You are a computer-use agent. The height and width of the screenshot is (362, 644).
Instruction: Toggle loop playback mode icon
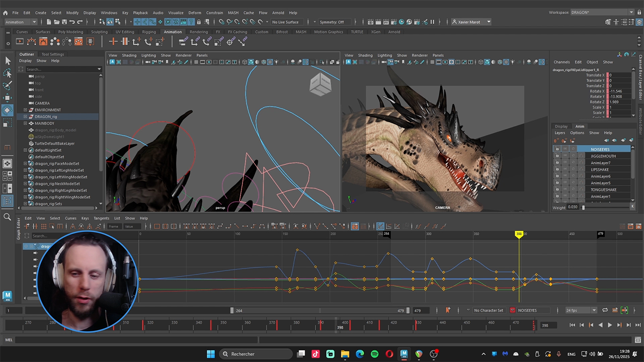pyautogui.click(x=605, y=310)
